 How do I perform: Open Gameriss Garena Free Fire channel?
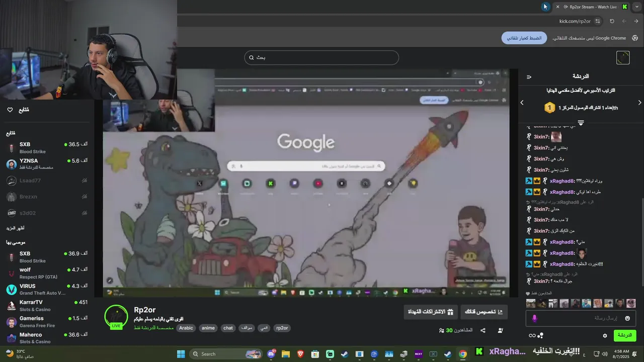[x=47, y=322]
